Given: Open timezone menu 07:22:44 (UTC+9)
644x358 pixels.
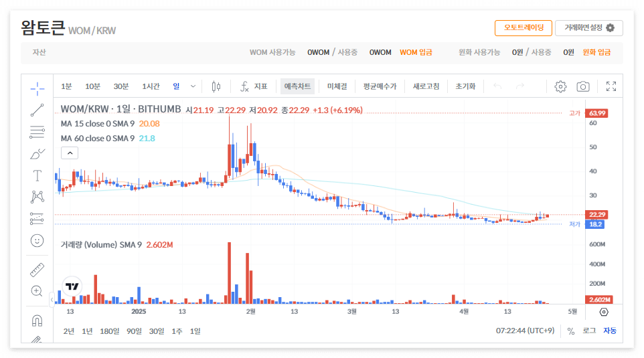Looking at the screenshot, I should point(525,331).
